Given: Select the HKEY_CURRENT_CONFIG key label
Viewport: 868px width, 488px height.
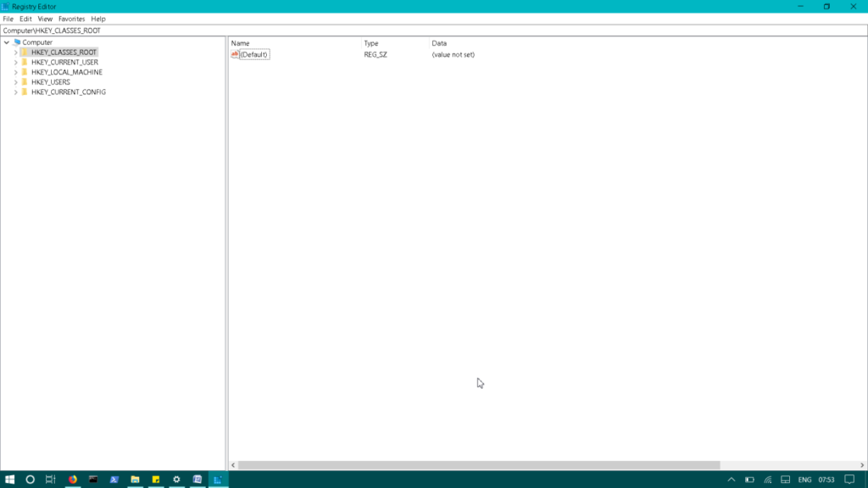Looking at the screenshot, I should click(x=69, y=92).
